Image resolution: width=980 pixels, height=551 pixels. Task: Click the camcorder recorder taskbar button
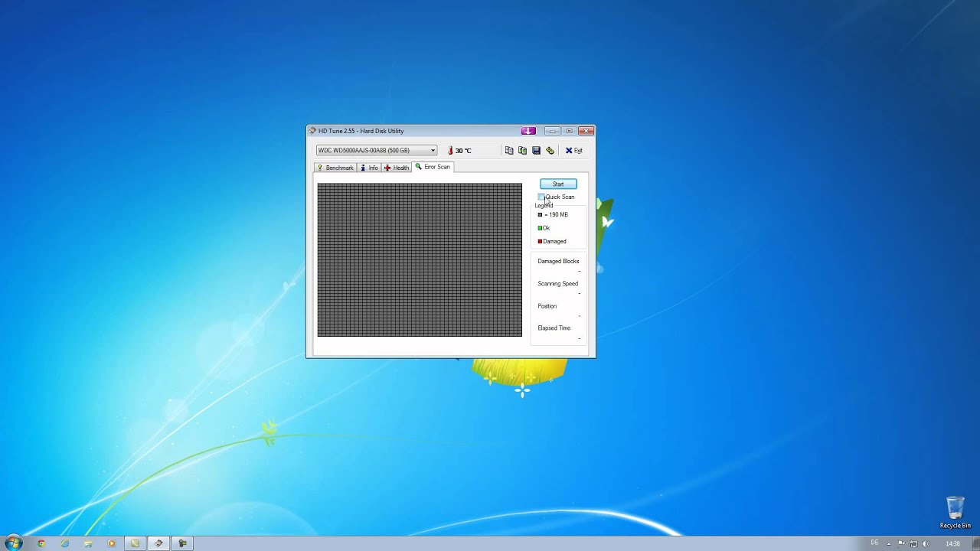[x=182, y=543]
